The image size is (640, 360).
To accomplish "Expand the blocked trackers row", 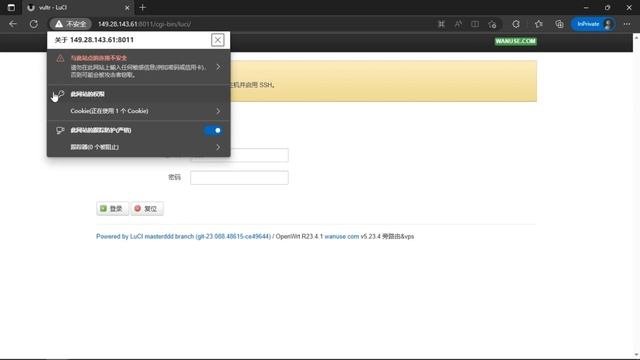I will 139,147.
